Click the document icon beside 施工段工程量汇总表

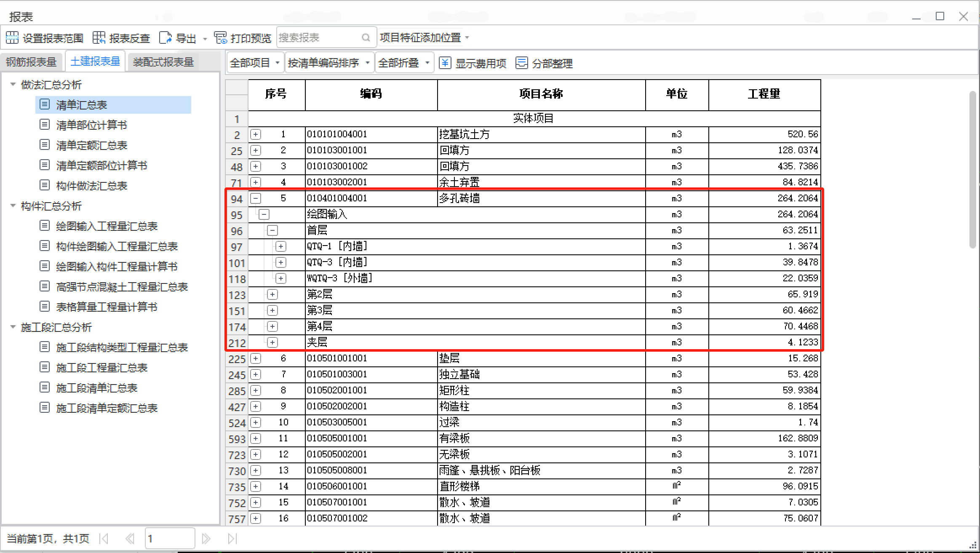(45, 367)
